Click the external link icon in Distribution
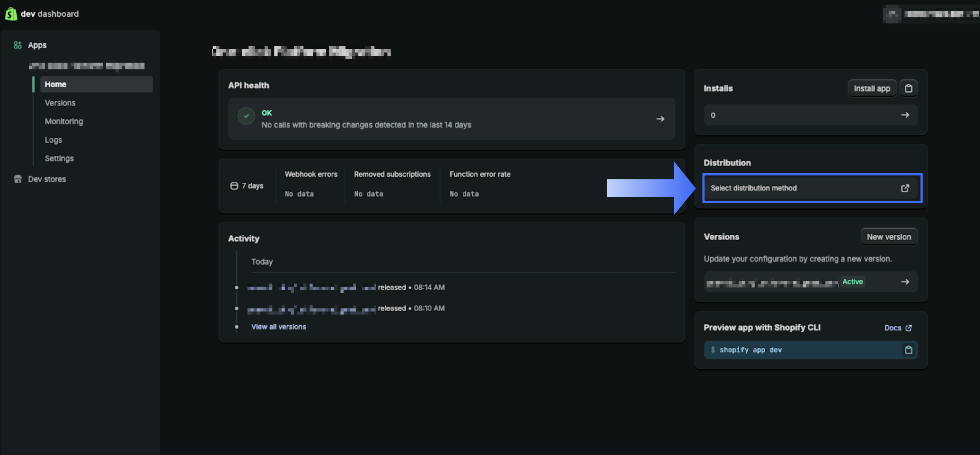The width and height of the screenshot is (980, 455). pos(905,188)
